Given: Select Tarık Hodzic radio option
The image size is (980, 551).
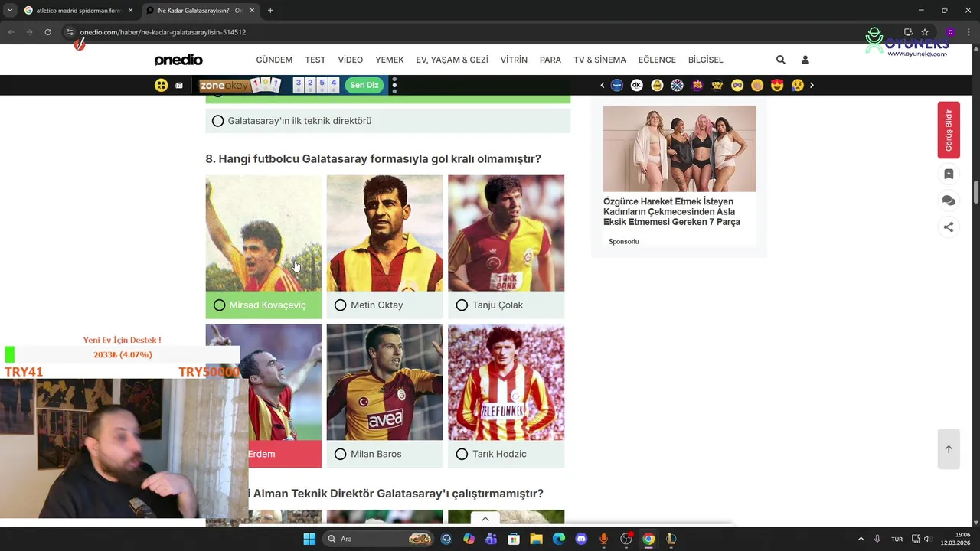Looking at the screenshot, I should click(x=462, y=455).
